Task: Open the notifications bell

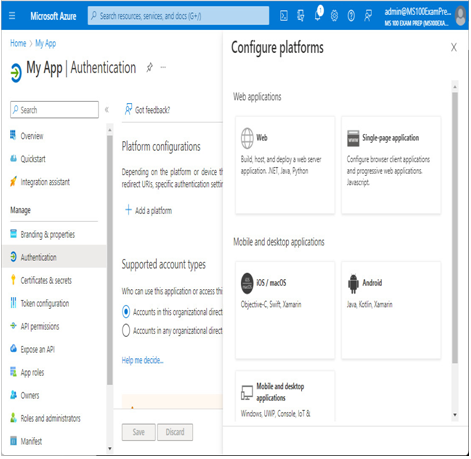Action: tap(318, 14)
